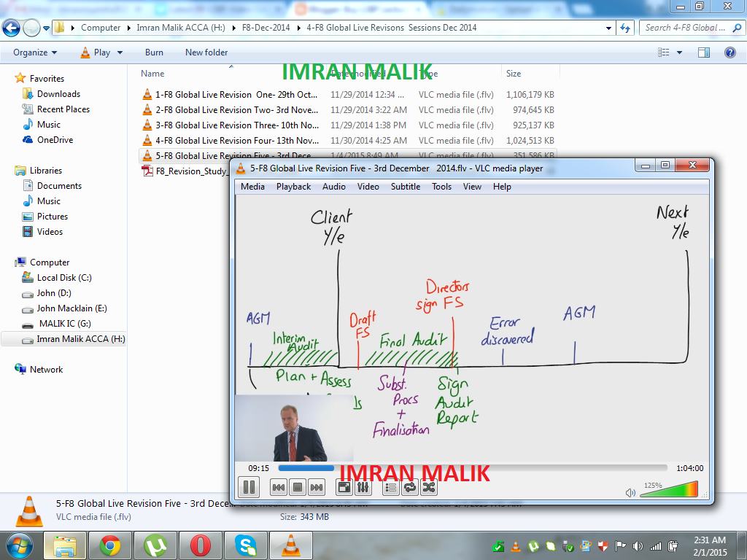Screen dimensions: 747x560
Task: Open Organize dropdown menu
Action: [x=35, y=52]
